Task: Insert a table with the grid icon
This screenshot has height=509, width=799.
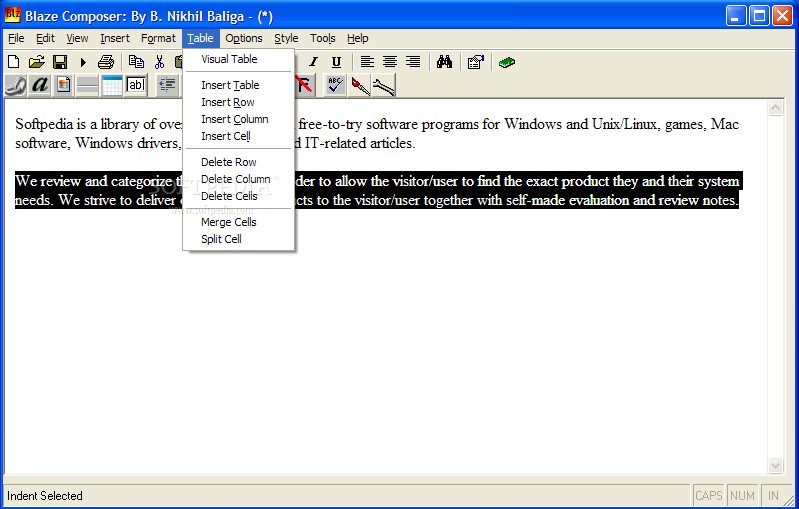Action: coord(112,85)
